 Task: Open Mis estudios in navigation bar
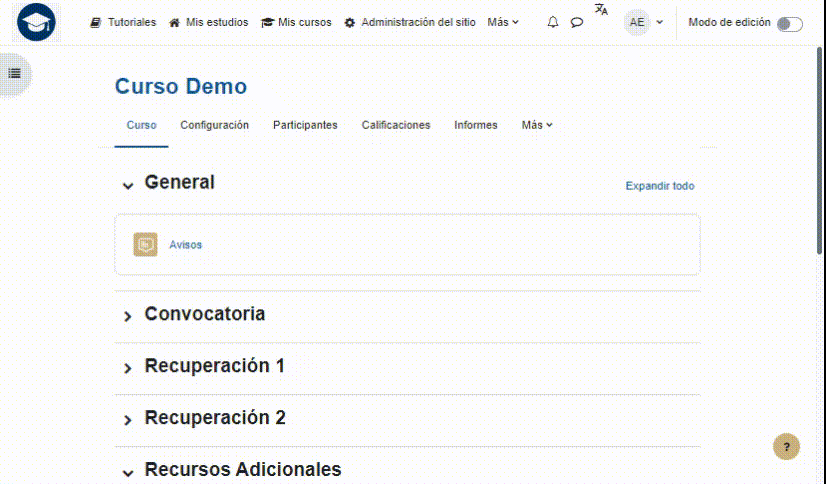click(209, 22)
